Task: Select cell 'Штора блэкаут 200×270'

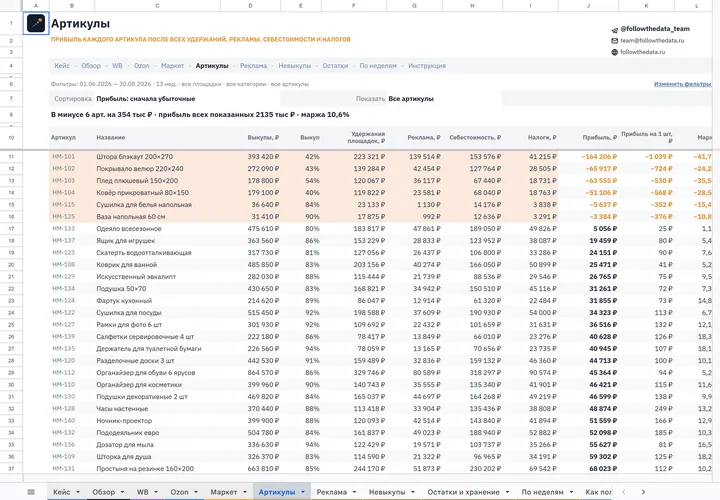Action: (158, 157)
